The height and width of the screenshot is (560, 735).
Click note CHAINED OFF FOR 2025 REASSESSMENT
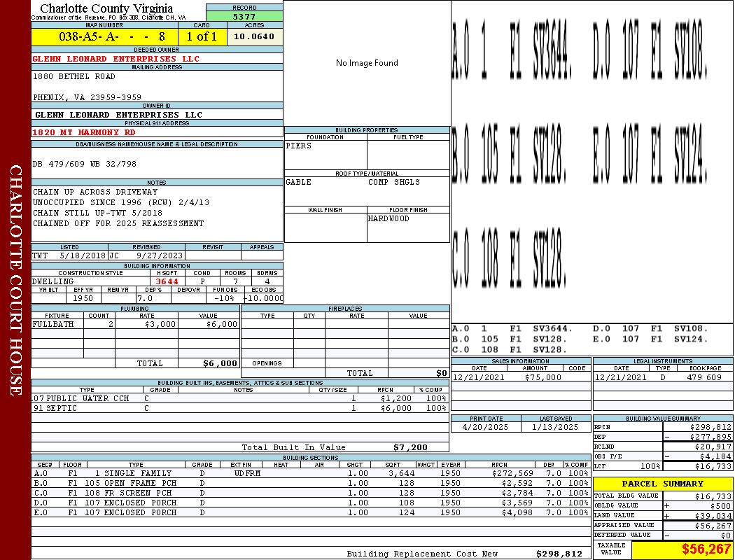(118, 223)
